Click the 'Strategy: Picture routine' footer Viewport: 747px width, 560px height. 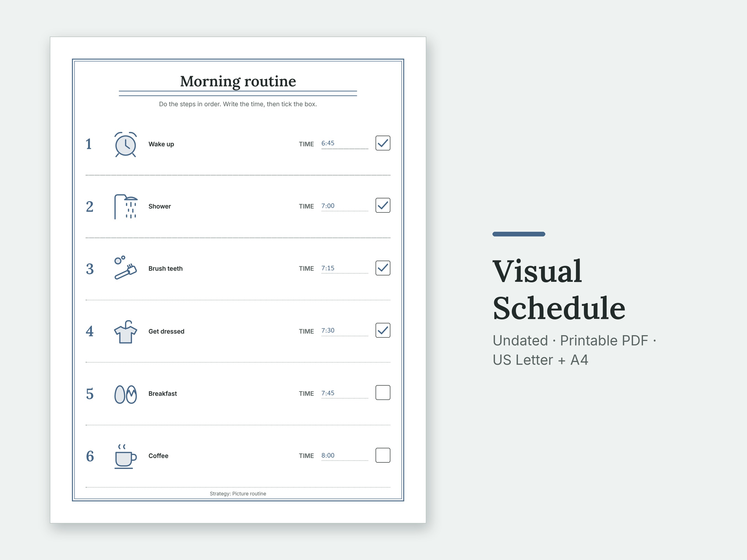tap(238, 494)
